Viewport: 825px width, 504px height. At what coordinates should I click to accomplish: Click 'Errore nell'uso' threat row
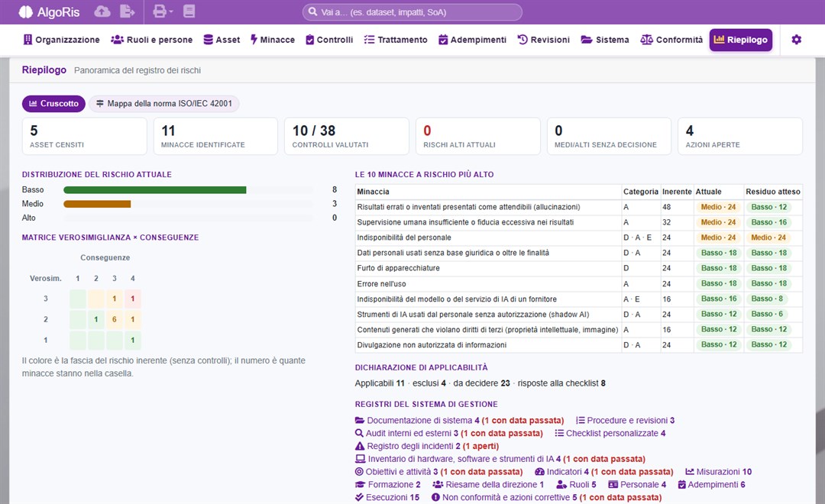coord(579,284)
